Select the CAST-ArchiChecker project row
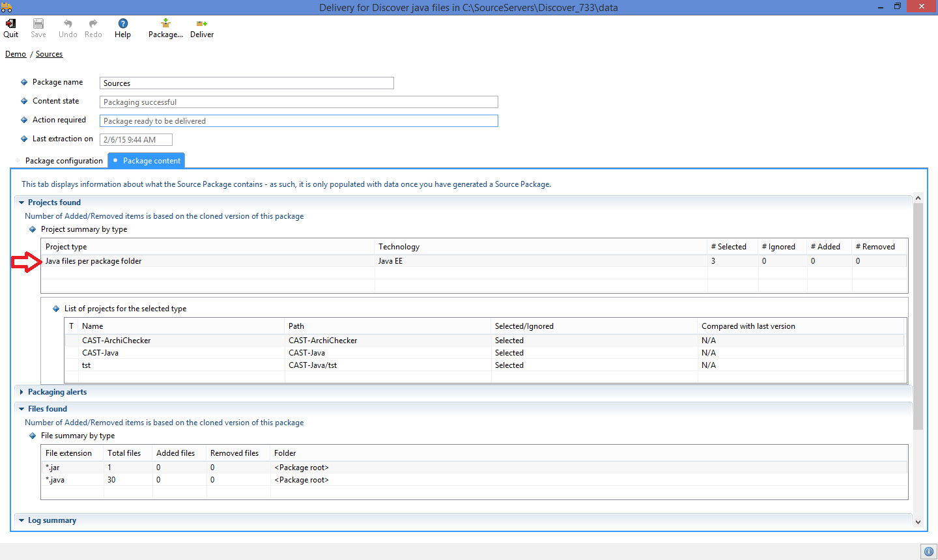938x560 pixels. [117, 341]
